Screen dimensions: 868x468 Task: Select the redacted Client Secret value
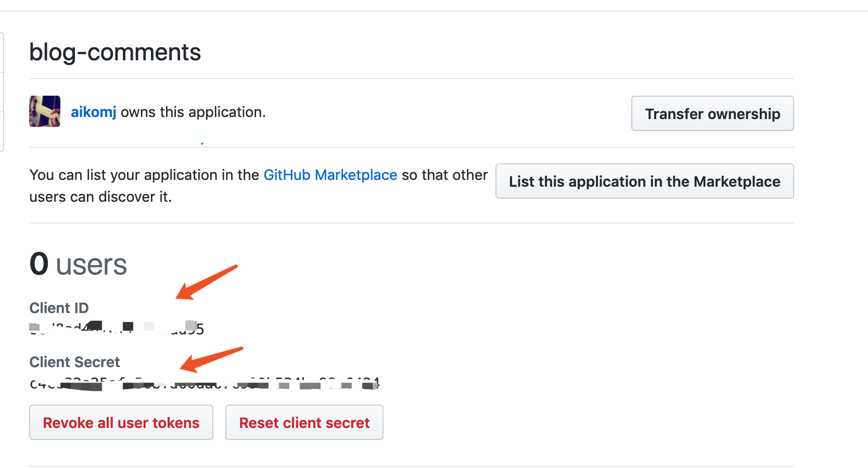coord(205,383)
